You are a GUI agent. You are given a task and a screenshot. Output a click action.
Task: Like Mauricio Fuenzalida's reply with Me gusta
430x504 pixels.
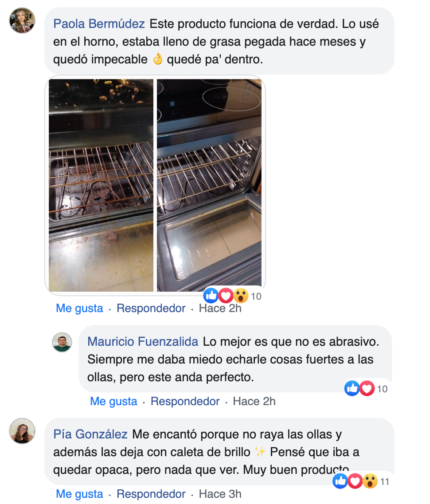click(x=113, y=402)
